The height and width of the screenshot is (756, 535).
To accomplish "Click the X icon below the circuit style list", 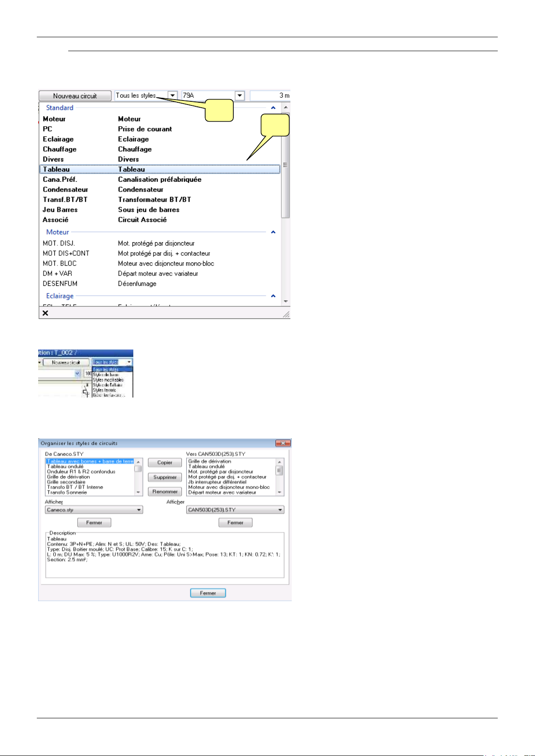I will tap(45, 313).
